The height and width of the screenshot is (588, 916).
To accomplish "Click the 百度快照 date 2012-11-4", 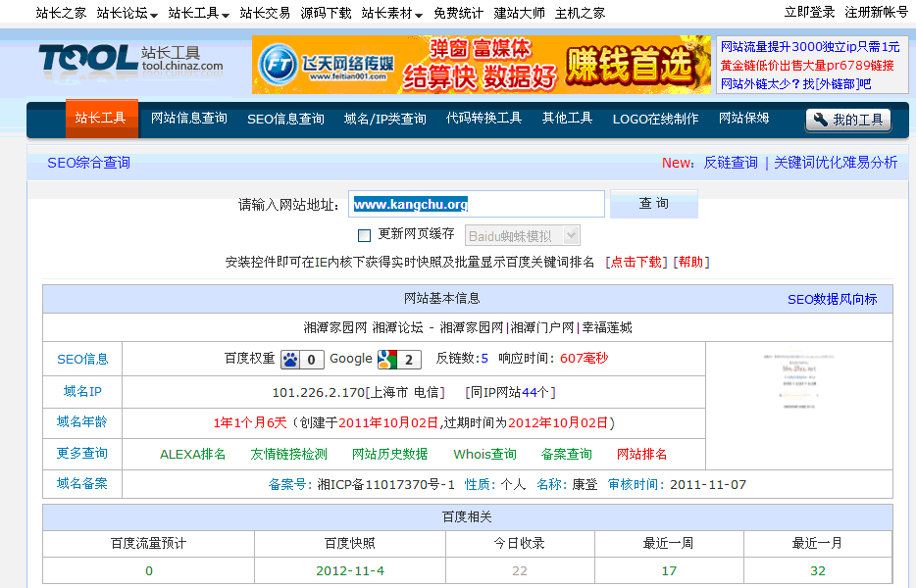I will (350, 571).
